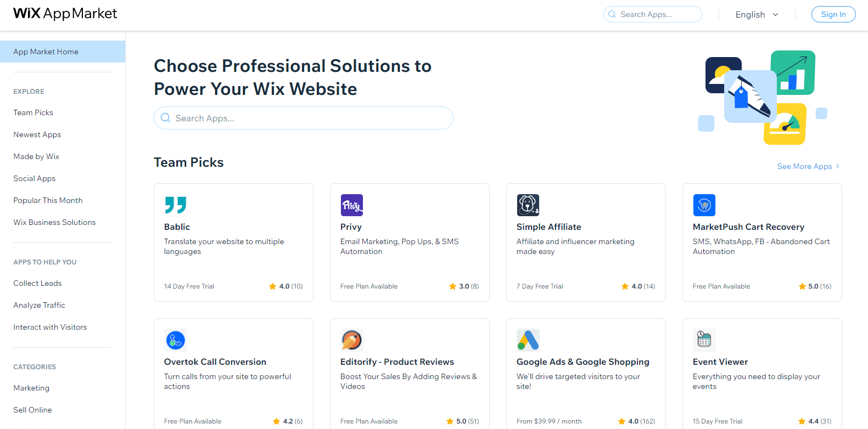Click the magnifier icon in header search
Image resolution: width=868 pixels, height=429 pixels.
pos(612,14)
